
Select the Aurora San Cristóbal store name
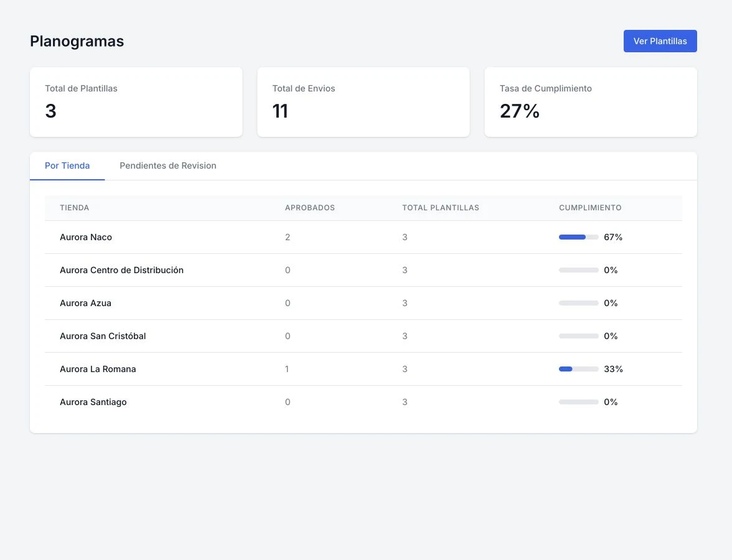click(x=103, y=336)
